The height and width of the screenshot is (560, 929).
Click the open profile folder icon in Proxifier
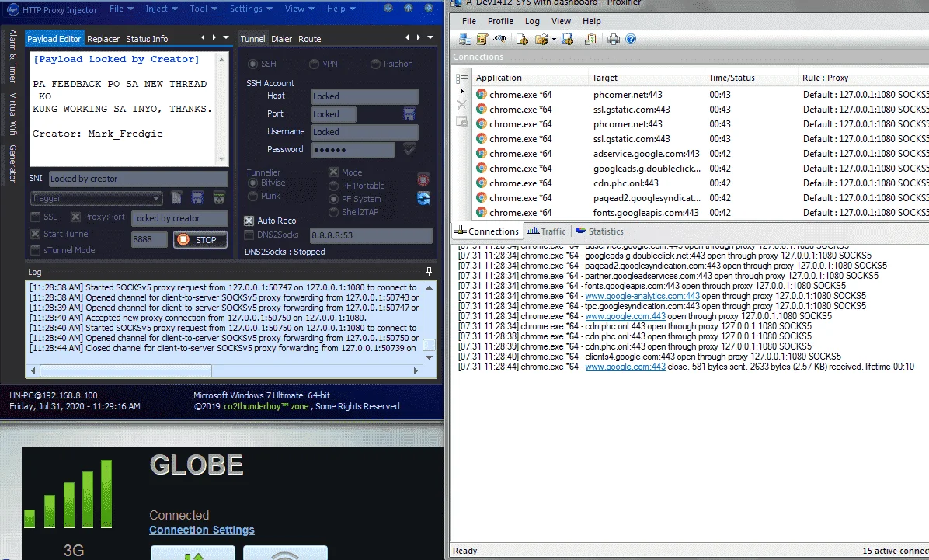541,39
